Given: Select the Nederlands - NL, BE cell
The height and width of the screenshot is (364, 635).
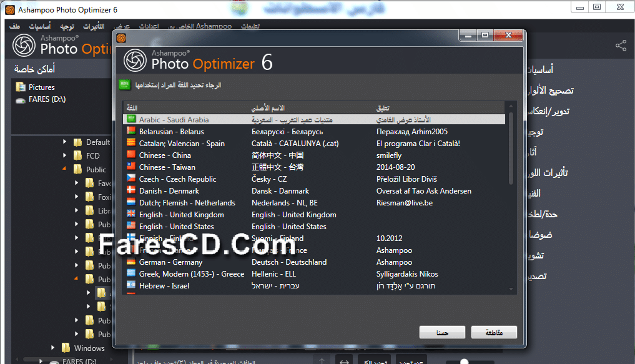Looking at the screenshot, I should [285, 203].
